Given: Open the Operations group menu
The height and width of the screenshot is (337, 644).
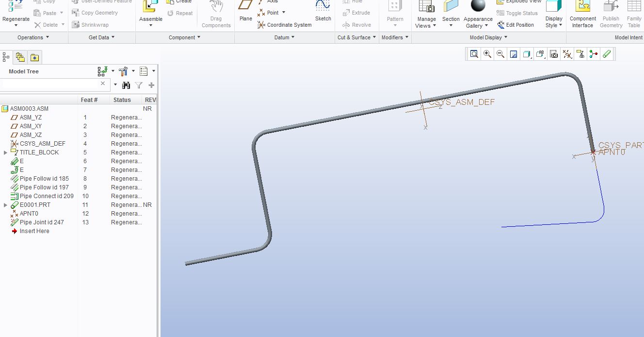Looking at the screenshot, I should point(33,37).
